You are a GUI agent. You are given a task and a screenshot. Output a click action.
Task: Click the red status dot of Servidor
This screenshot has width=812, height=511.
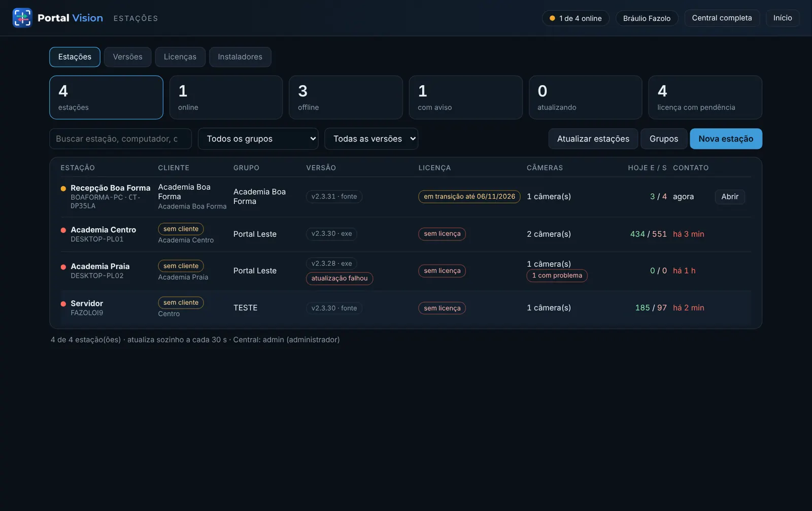(63, 304)
